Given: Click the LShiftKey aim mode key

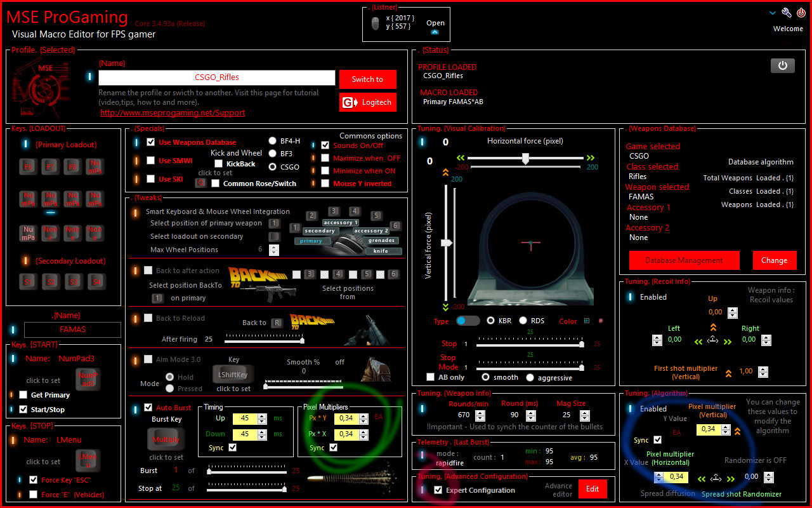Looking at the screenshot, I should (233, 374).
